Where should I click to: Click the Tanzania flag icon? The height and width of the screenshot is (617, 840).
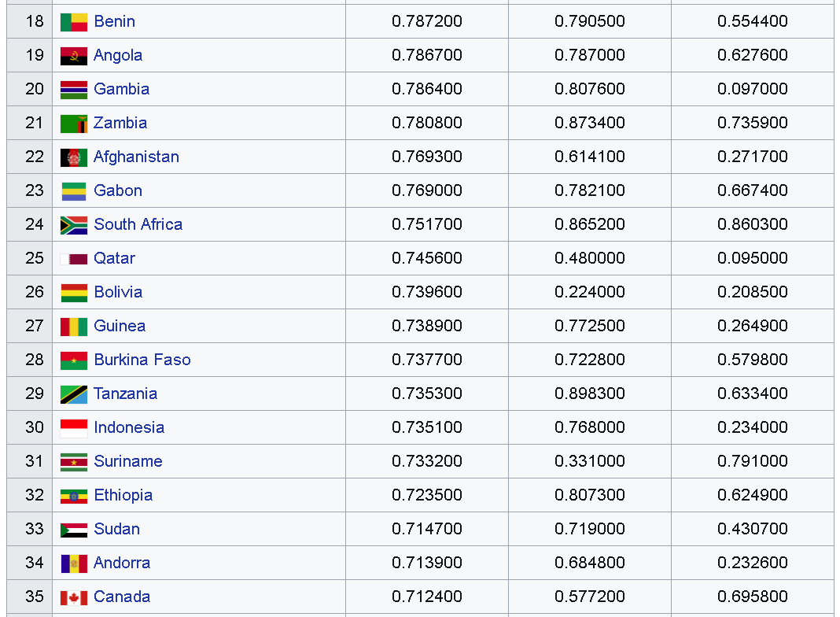tap(74, 394)
